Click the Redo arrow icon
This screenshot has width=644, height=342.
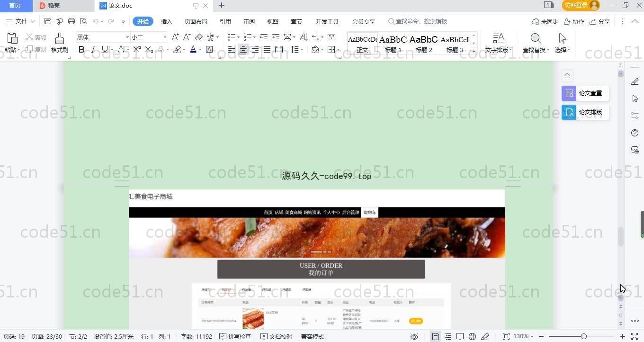click(x=111, y=21)
